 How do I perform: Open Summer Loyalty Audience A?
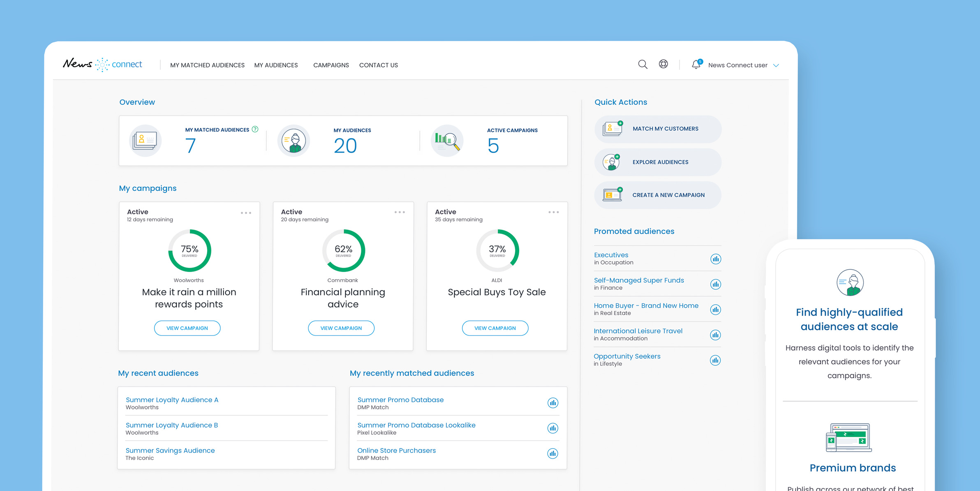[172, 400]
